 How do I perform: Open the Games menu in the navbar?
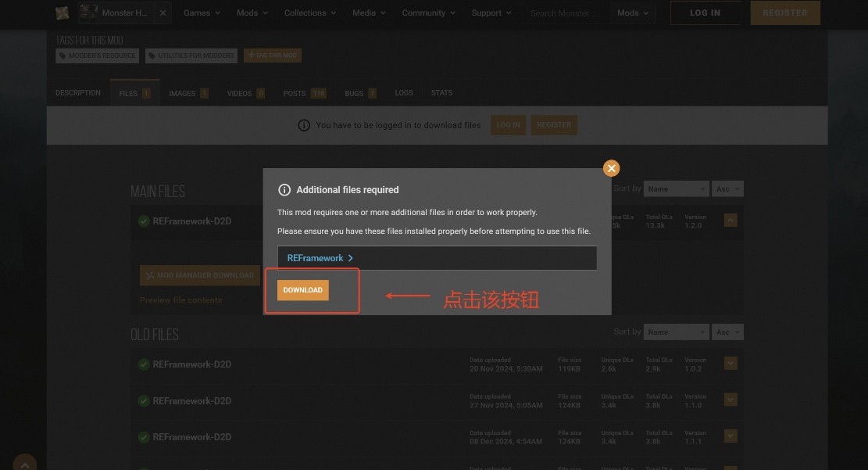202,13
